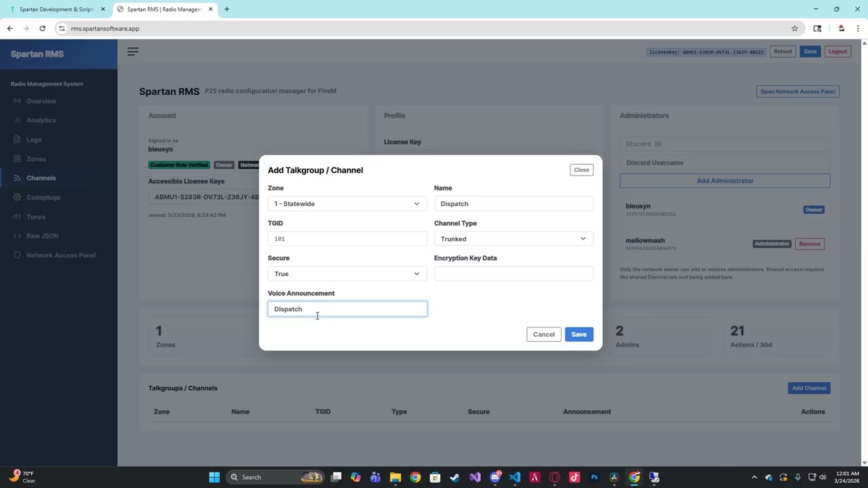Click the Customer Role Verified badge

[179, 165]
